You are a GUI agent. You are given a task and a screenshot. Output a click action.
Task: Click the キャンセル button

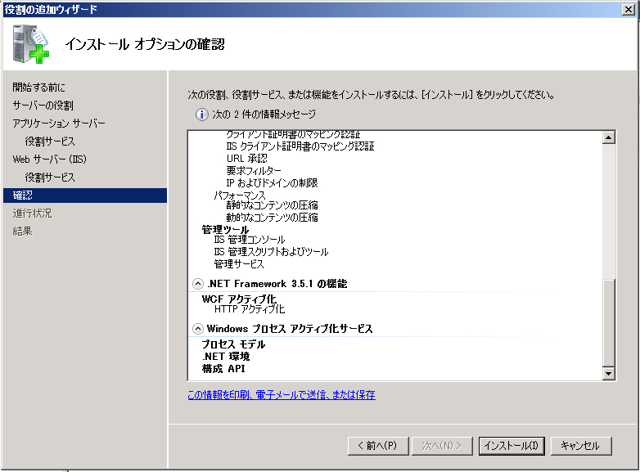click(x=581, y=445)
